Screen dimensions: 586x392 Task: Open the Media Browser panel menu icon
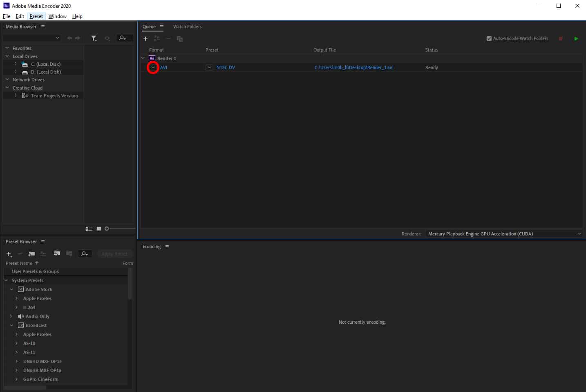[x=43, y=27]
